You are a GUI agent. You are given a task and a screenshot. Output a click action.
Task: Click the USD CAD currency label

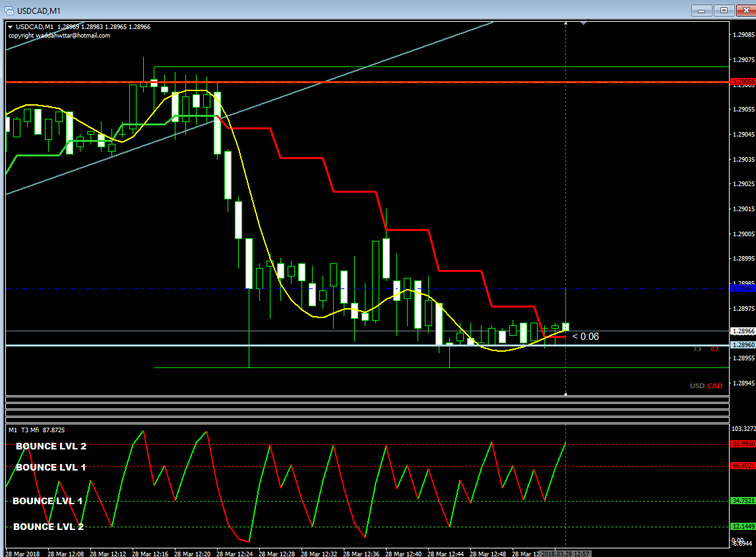(706, 386)
